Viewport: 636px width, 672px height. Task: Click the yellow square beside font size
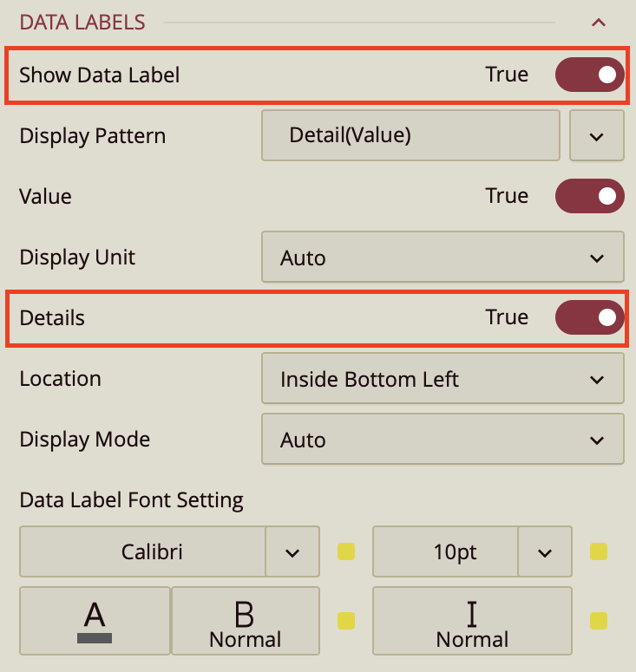[599, 552]
